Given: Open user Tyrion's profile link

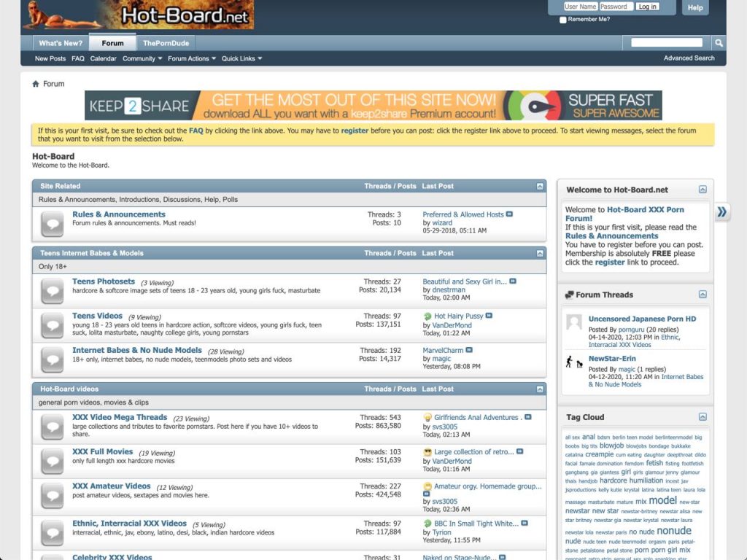Looking at the screenshot, I should (x=441, y=532).
